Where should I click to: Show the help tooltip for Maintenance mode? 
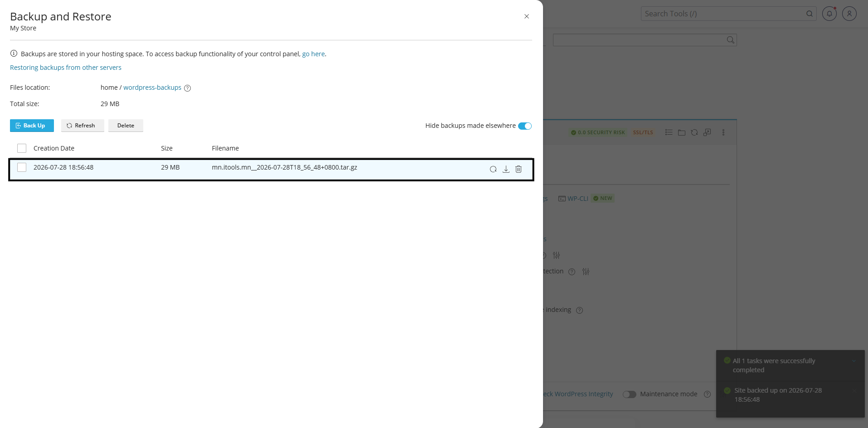coord(707,394)
